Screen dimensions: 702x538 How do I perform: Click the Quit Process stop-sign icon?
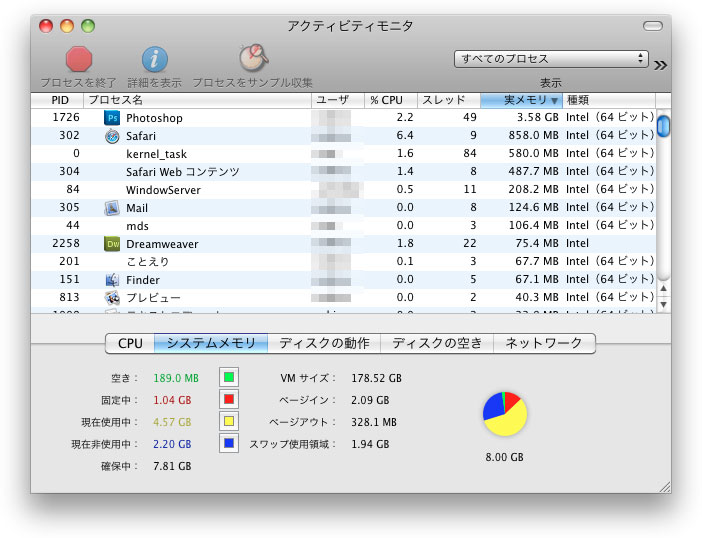(x=78, y=59)
